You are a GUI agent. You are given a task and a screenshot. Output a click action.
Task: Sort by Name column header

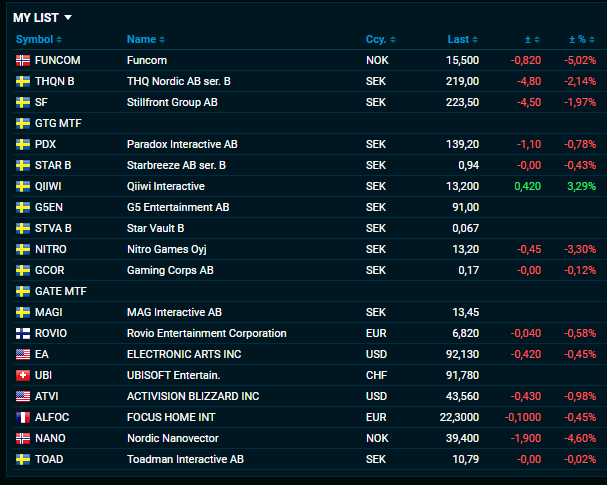click(146, 39)
